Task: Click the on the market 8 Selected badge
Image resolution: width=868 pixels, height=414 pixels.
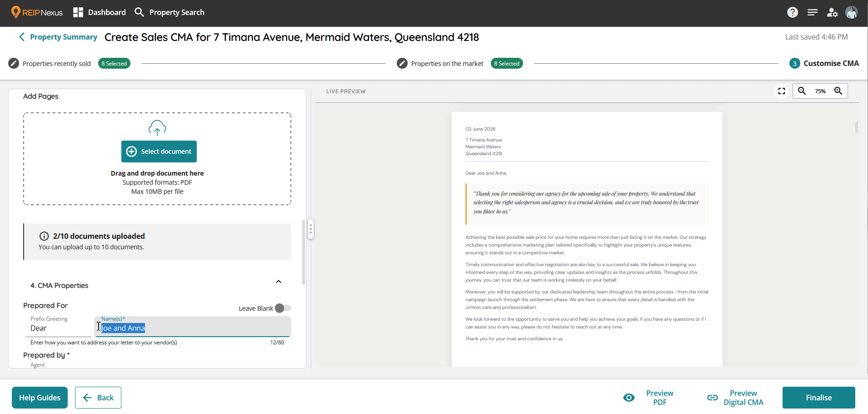Action: coord(507,63)
